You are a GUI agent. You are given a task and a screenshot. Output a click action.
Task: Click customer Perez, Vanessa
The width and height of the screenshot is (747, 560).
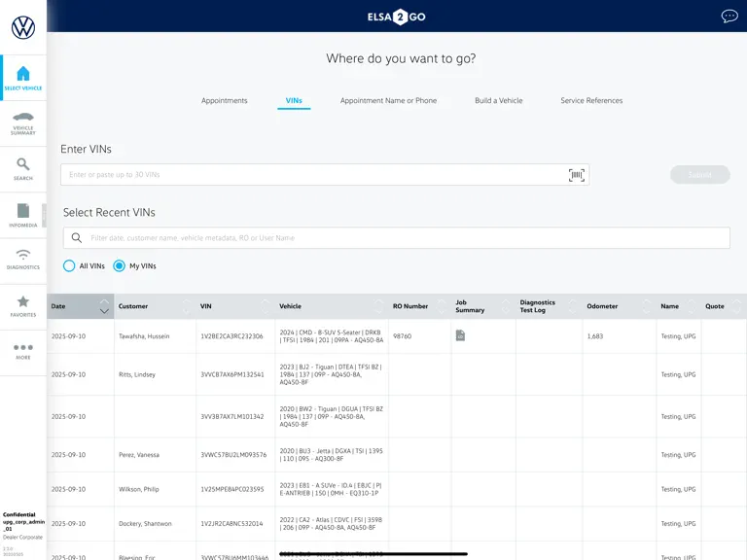139,455
